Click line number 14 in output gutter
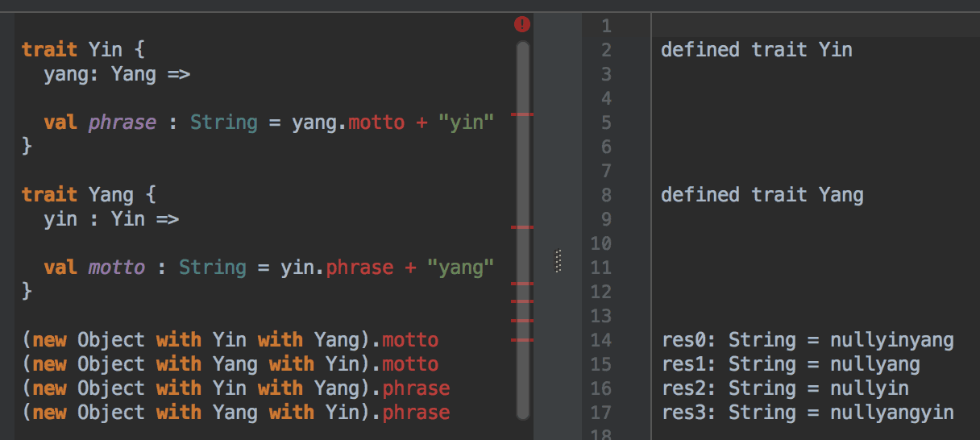The image size is (980, 440). click(601, 340)
